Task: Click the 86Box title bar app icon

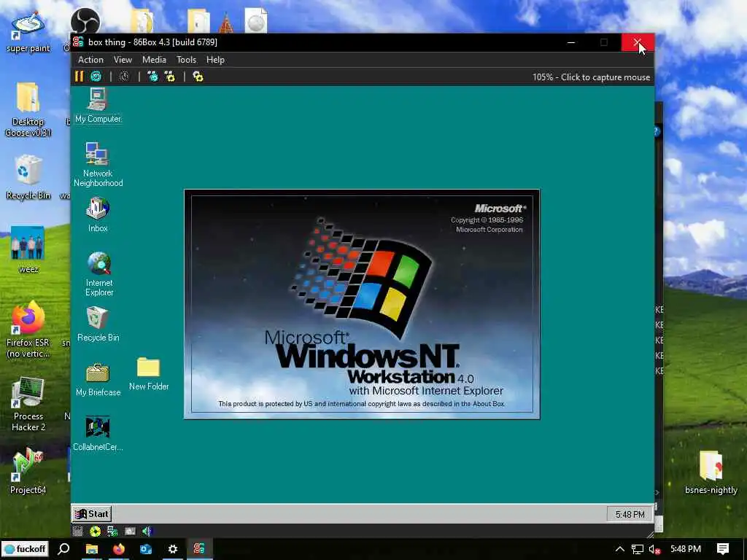Action: click(78, 42)
